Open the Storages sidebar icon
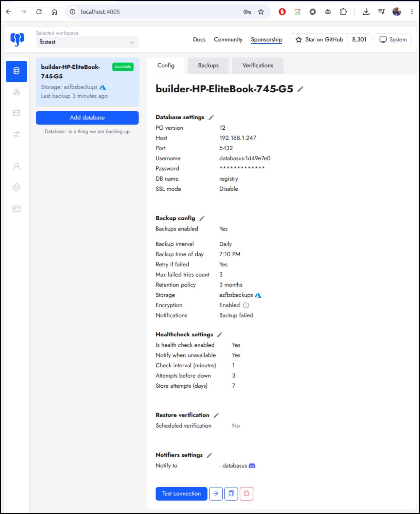The width and height of the screenshot is (420, 514). pos(16,92)
